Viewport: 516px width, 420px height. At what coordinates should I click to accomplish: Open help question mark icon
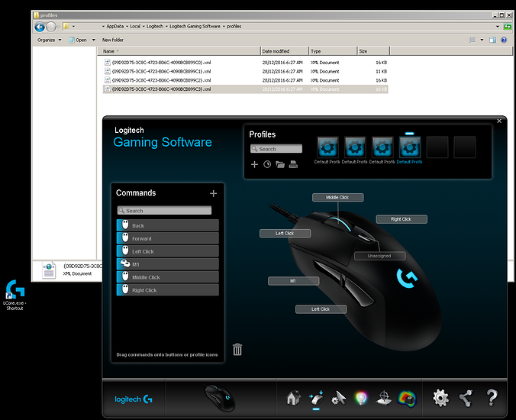pyautogui.click(x=492, y=397)
